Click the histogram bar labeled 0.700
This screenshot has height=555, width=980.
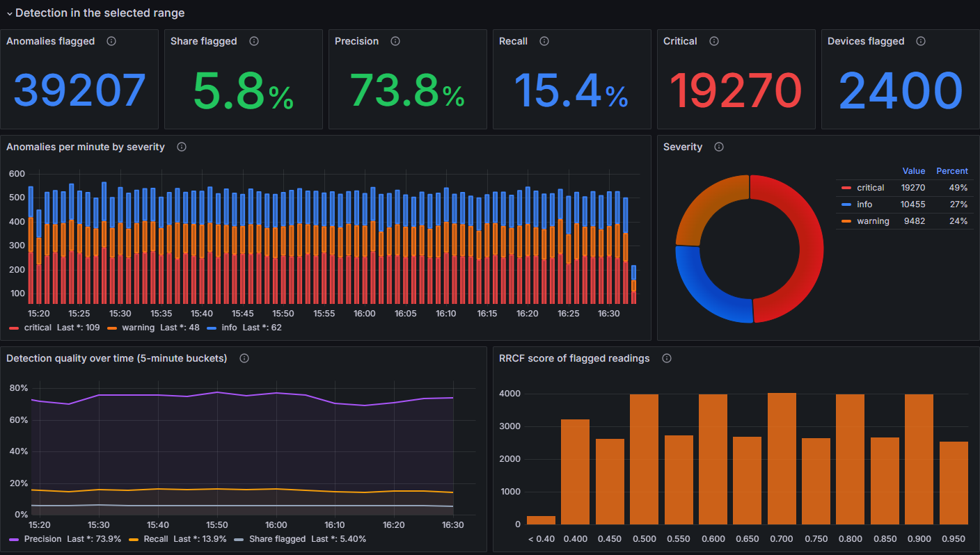pyautogui.click(x=782, y=459)
